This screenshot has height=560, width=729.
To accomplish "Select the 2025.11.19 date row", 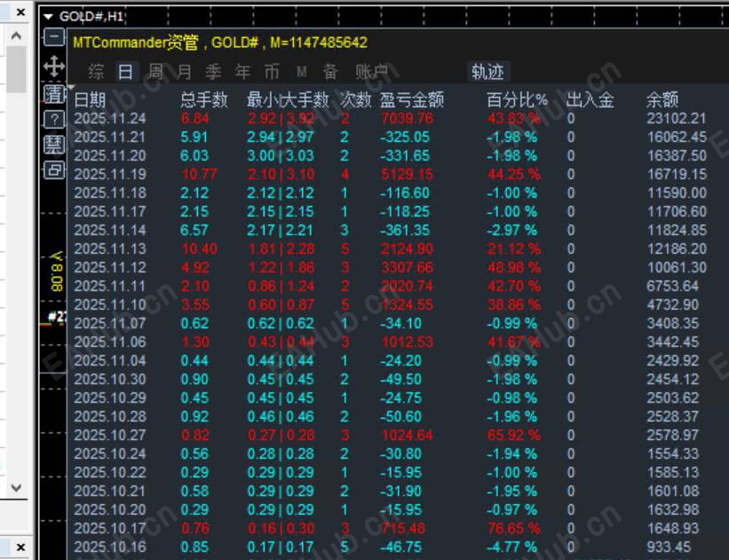I will tap(110, 174).
